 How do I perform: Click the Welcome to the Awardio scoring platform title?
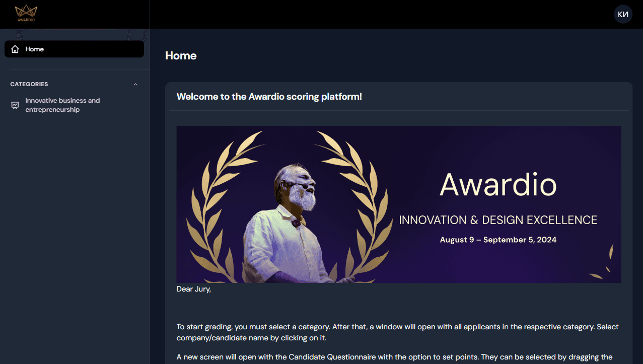tap(269, 97)
